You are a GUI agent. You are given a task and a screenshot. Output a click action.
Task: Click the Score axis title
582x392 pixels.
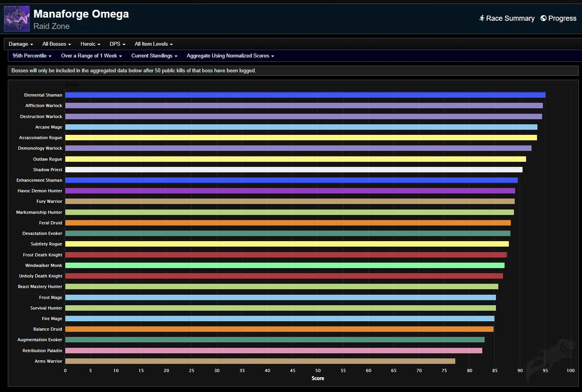(318, 378)
